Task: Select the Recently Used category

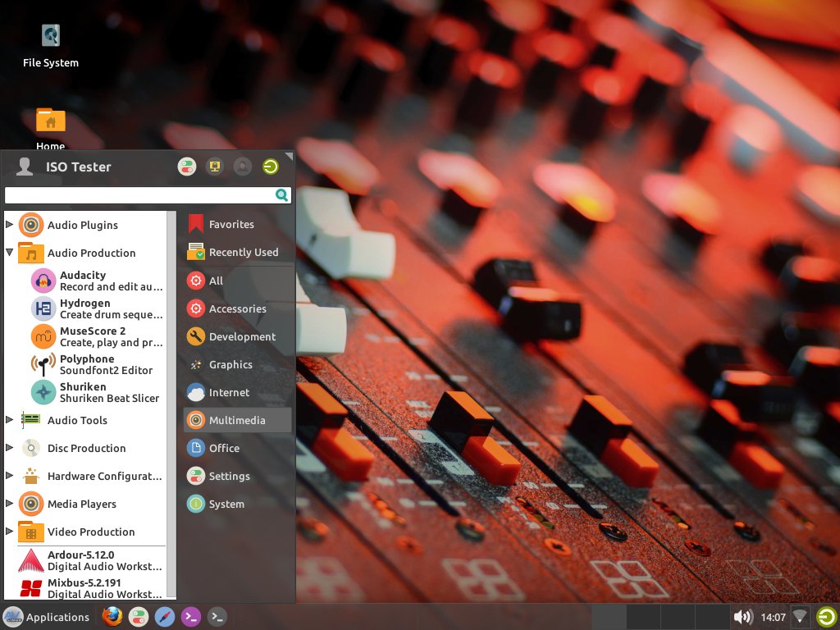Action: pos(238,253)
